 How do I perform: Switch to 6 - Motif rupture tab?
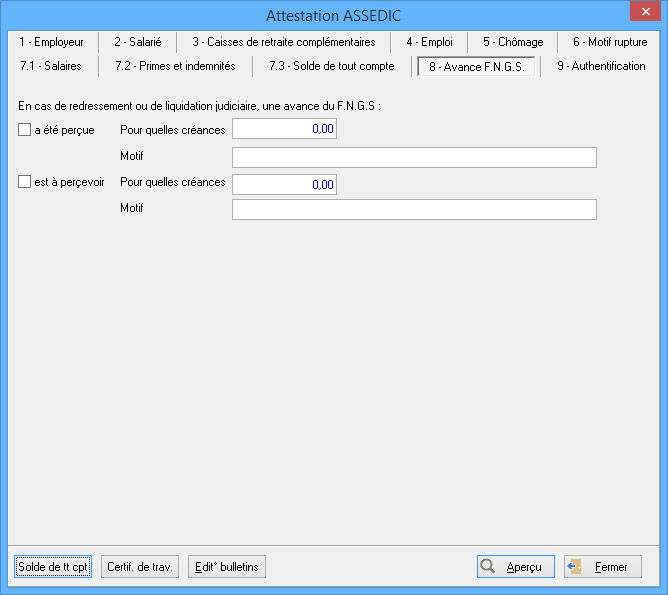coord(610,42)
